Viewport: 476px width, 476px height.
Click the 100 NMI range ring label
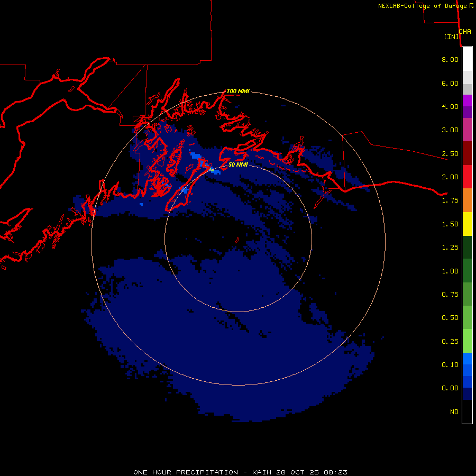238,91
